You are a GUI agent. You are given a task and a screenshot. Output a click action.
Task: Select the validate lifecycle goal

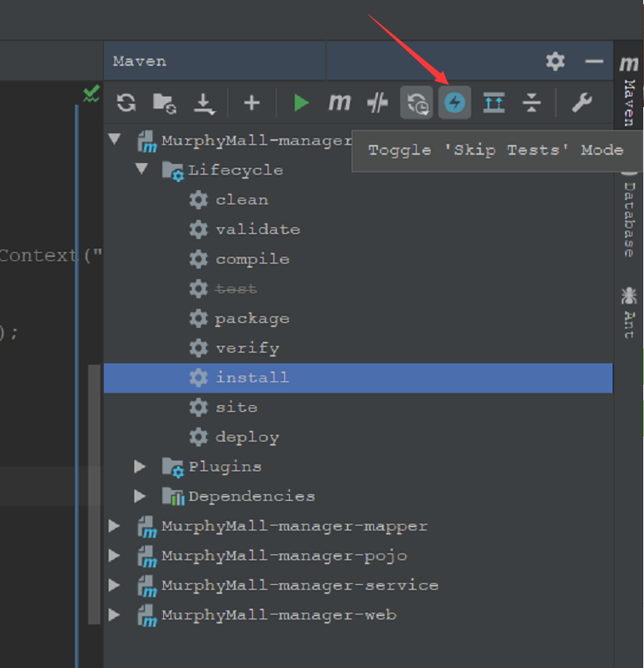tap(258, 230)
